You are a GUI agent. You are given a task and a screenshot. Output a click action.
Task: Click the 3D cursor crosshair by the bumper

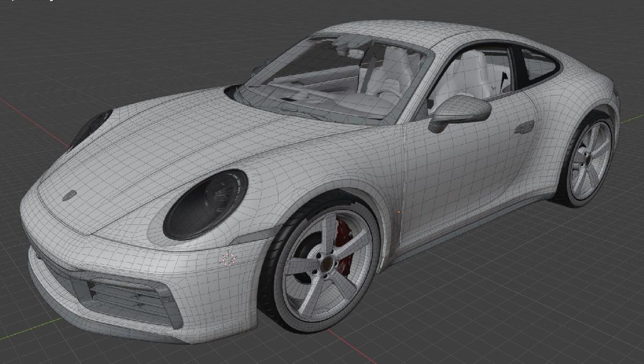coord(229,259)
